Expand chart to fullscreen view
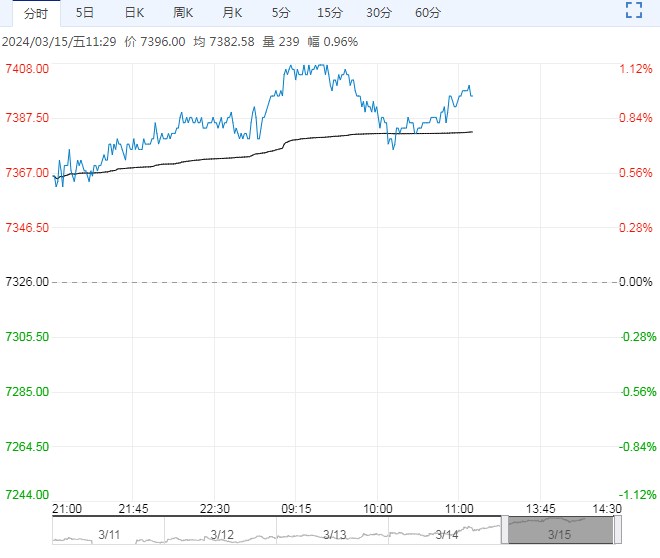 click(x=632, y=12)
